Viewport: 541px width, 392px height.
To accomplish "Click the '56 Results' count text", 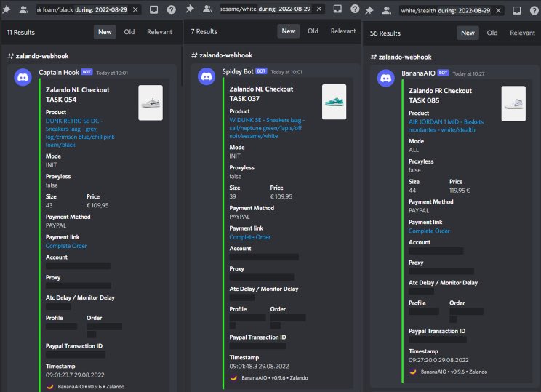I will (x=385, y=33).
